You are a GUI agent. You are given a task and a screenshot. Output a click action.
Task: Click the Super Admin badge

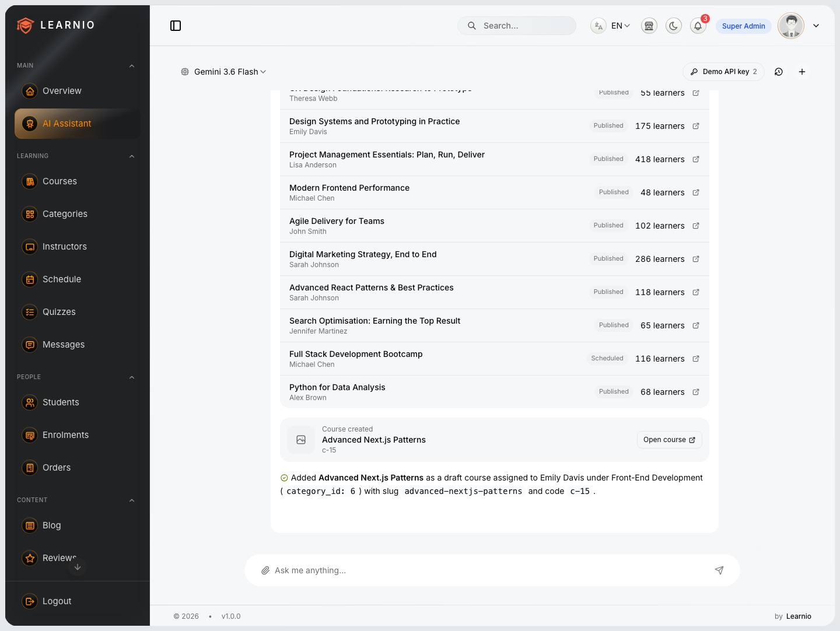click(x=744, y=26)
